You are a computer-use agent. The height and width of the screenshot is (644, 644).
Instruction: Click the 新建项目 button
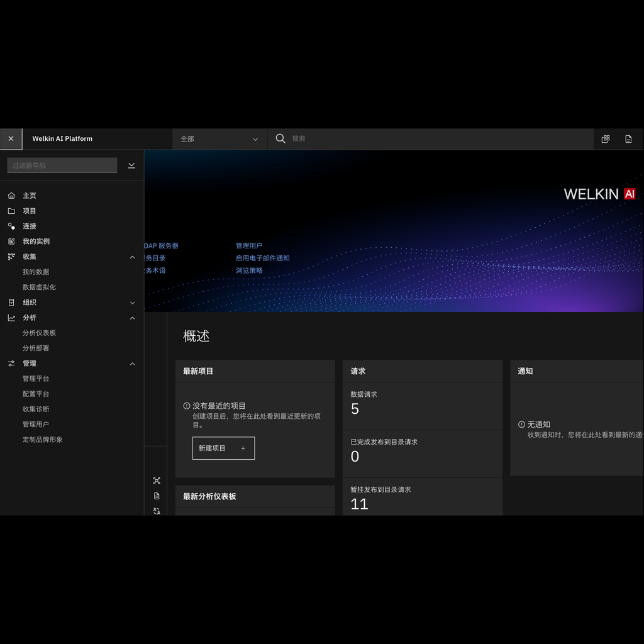coord(223,448)
